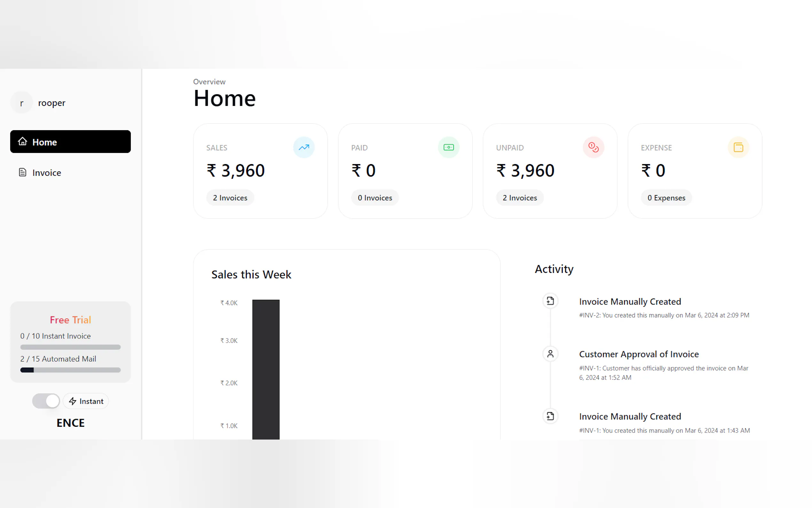Click the INV-2 invoice created activity icon
Viewport: 812px width, 508px height.
(550, 301)
